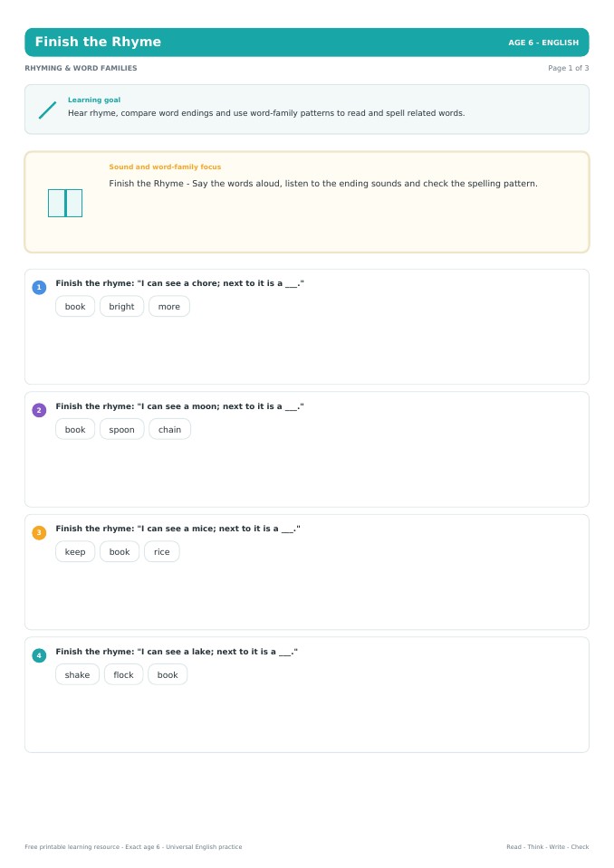Click the 'Sound and word-family focus' heading
The width and height of the screenshot is (614, 868).
coord(165,167)
